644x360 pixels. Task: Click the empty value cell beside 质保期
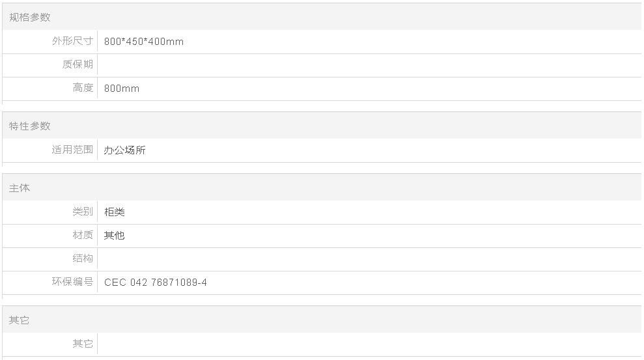click(x=369, y=65)
